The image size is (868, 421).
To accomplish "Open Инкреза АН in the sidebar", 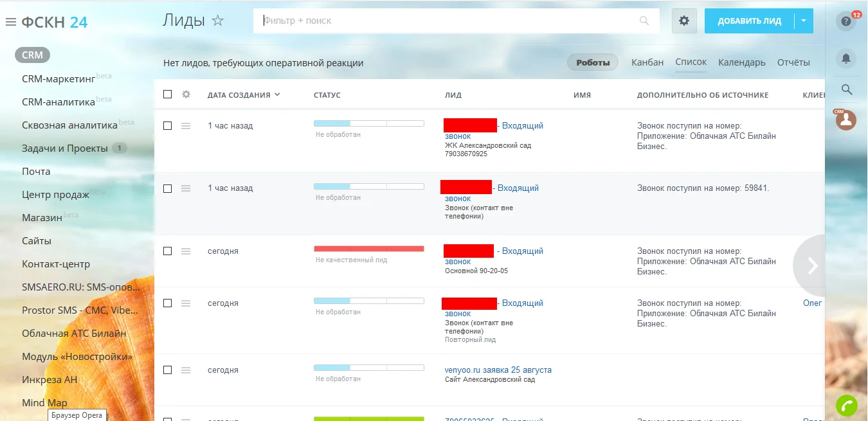I will [50, 379].
